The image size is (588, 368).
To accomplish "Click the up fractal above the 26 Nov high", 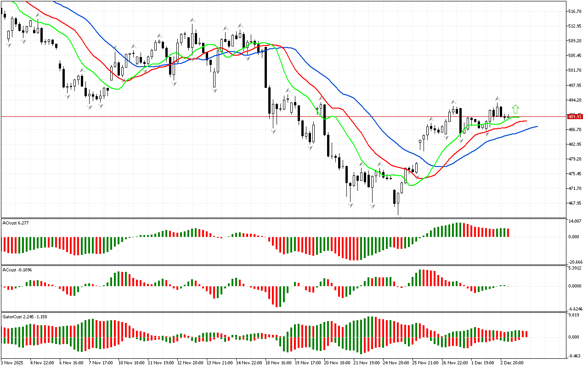I will [453, 101].
